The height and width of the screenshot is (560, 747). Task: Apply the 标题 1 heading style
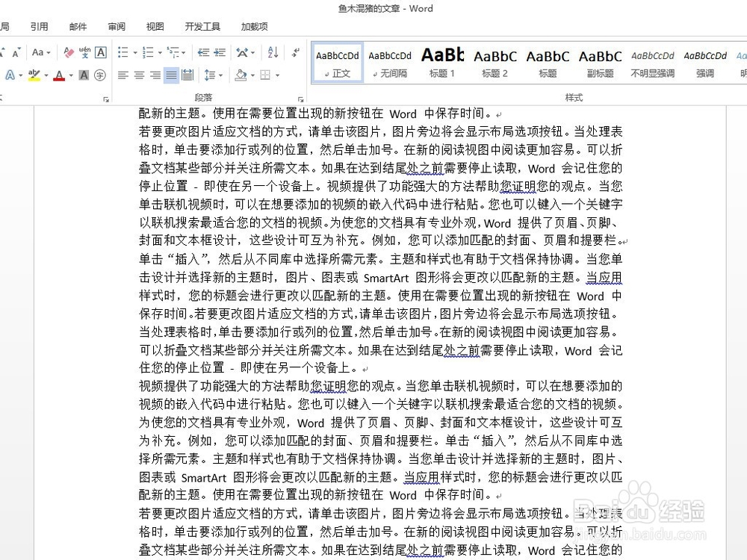442,63
